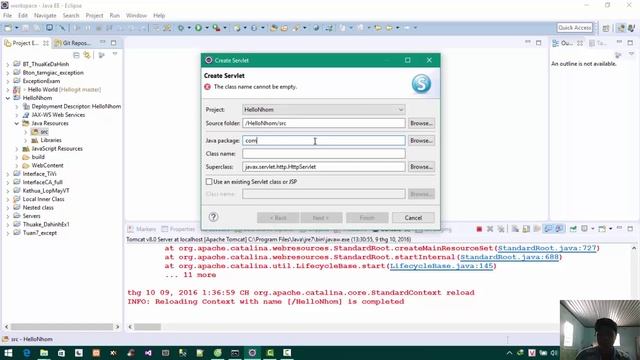This screenshot has height=360, width=640.
Task: Open StandardRoot.java:727 link in console
Action: pos(547,248)
